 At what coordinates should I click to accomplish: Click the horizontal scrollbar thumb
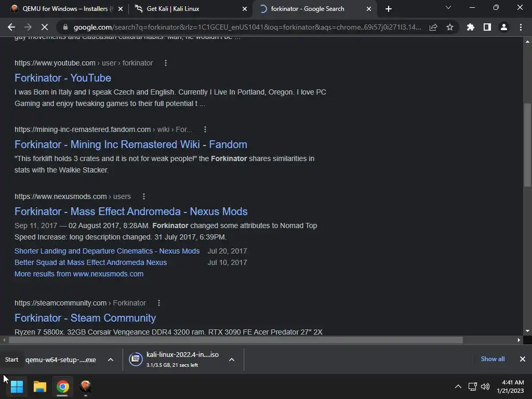(x=236, y=340)
